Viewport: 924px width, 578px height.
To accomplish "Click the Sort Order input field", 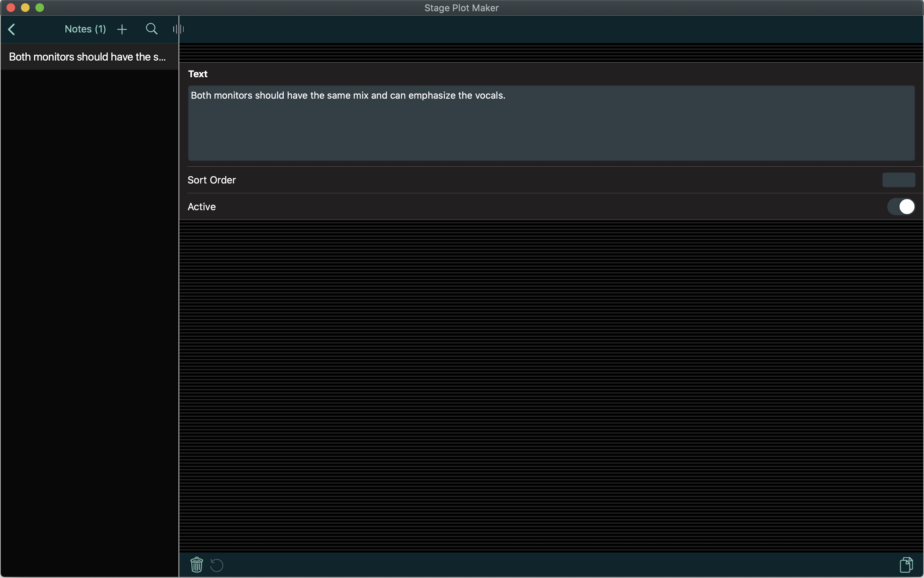I will (898, 180).
